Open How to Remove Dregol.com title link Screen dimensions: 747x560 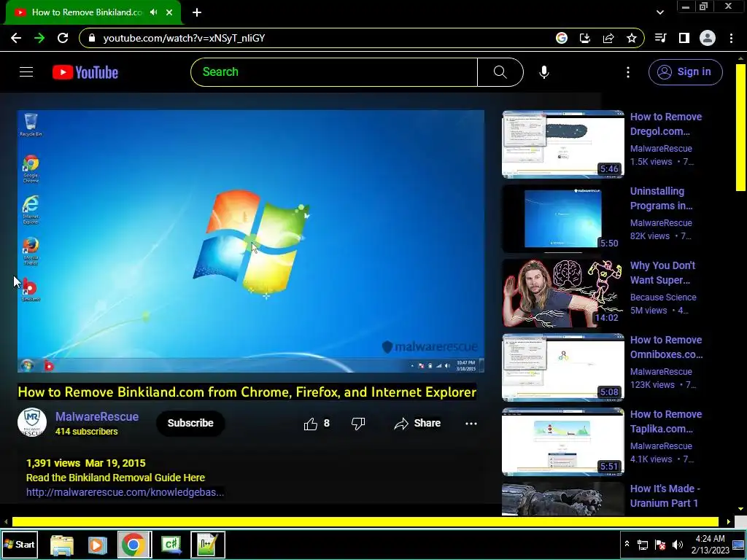coord(665,124)
